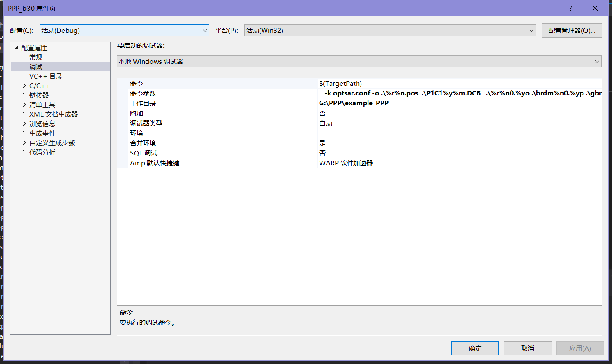Click the 命令参数 property name
This screenshot has width=612, height=364.
point(143,93)
